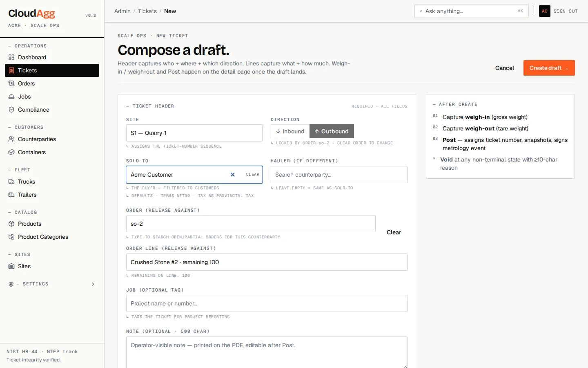Click the Admin breadcrumb link
Screen dimensions: 588x368
click(x=122, y=11)
